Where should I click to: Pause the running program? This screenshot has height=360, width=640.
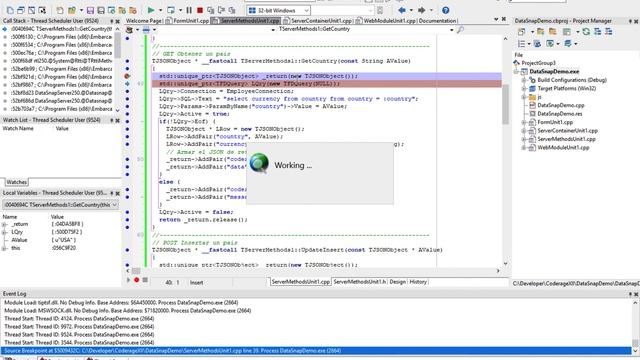pyautogui.click(x=189, y=10)
